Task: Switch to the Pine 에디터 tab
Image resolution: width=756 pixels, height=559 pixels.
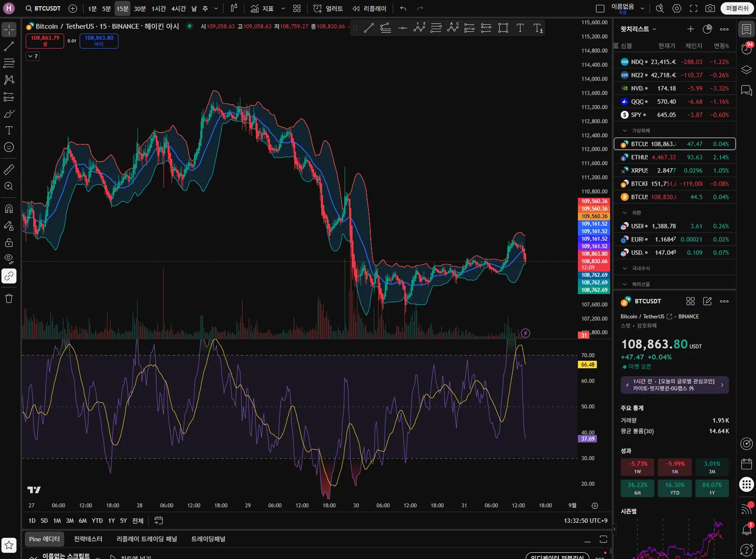Action: click(45, 539)
